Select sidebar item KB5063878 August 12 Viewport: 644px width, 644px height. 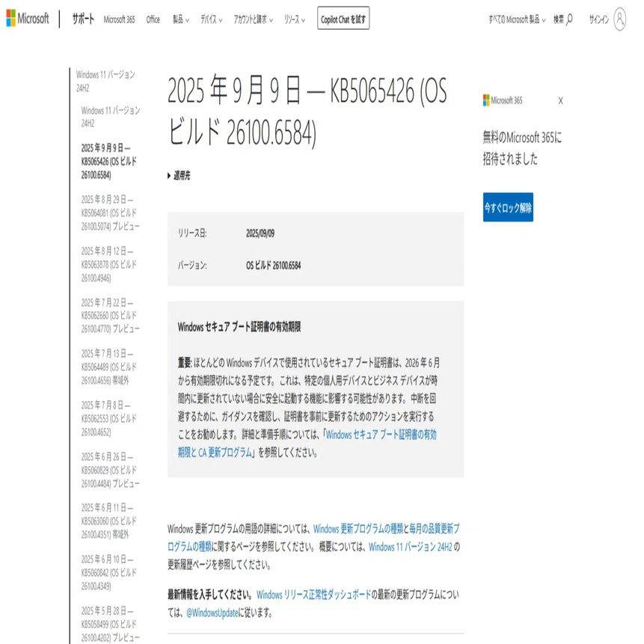click(109, 264)
